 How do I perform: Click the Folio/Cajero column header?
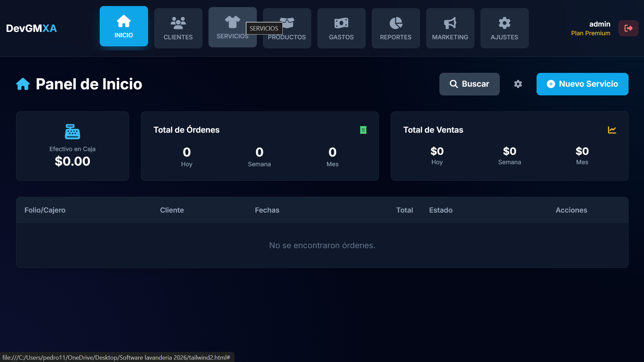(x=45, y=210)
